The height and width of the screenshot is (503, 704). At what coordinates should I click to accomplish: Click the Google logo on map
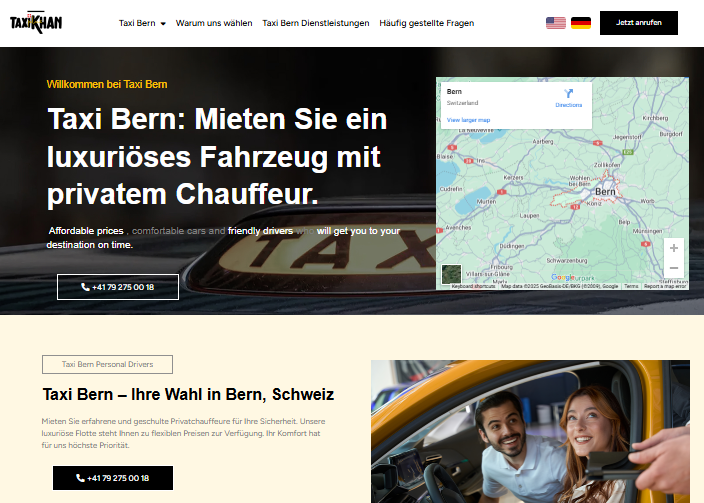(x=563, y=277)
